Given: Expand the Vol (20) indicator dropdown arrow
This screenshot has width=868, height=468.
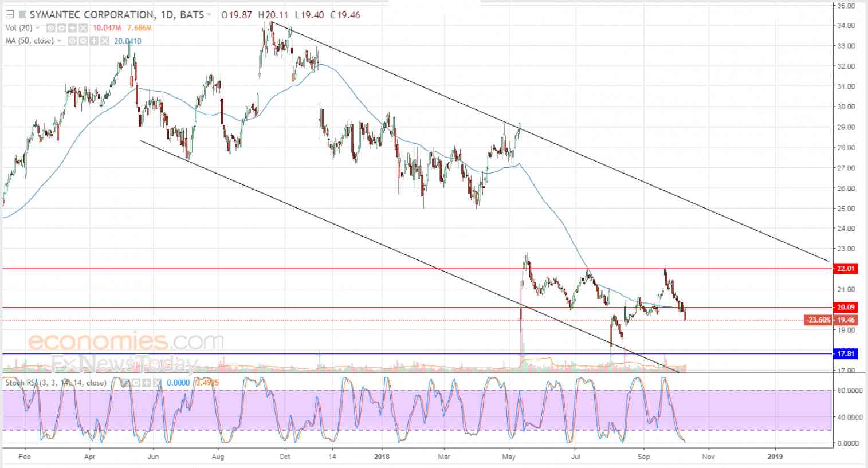Looking at the screenshot, I should [x=38, y=28].
